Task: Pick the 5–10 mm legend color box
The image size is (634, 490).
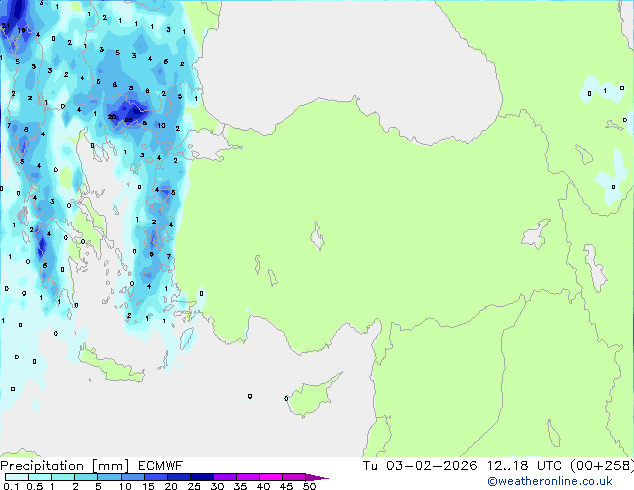Action: [x=109, y=477]
